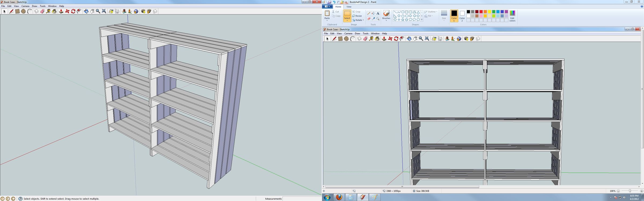Expand the Brushes dropdown

pyautogui.click(x=386, y=20)
